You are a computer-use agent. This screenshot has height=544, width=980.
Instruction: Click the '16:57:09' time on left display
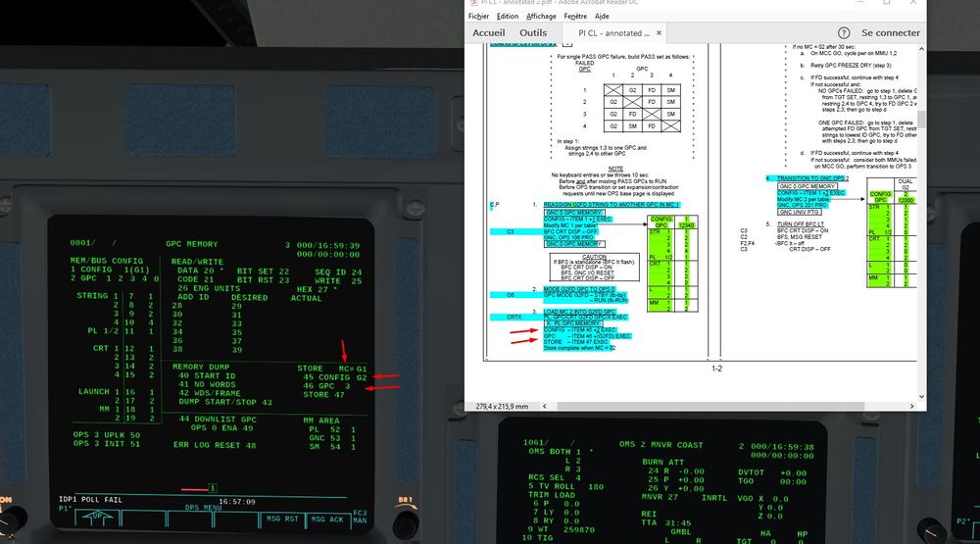pyautogui.click(x=236, y=502)
